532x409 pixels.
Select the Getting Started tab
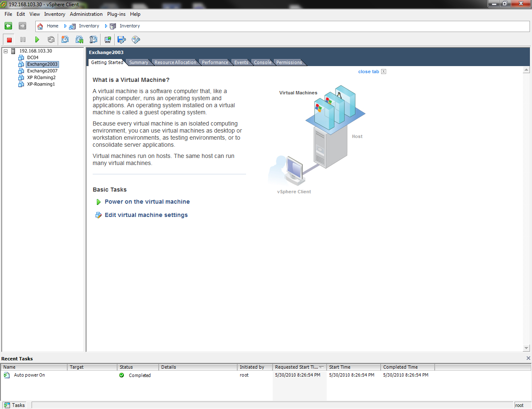pos(107,62)
